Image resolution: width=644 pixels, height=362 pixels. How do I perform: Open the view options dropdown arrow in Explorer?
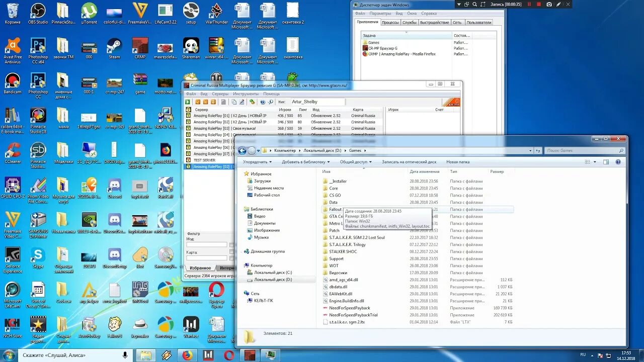(595, 162)
